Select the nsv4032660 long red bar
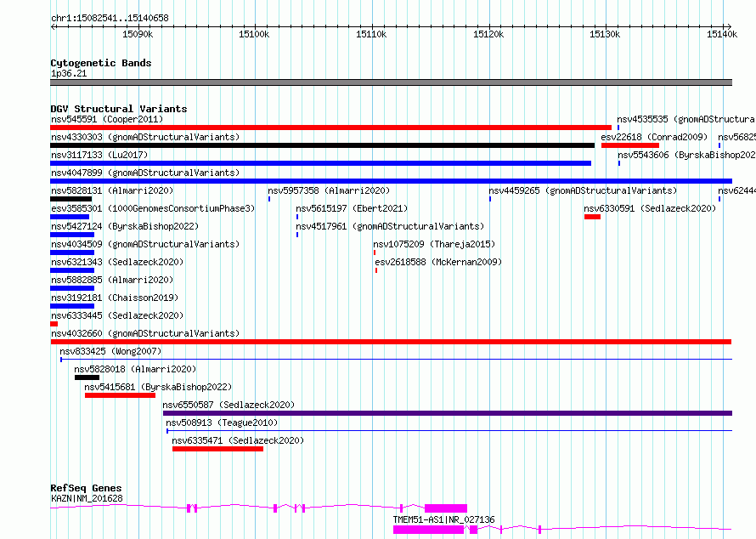Viewport: 756px width, 539px height. 391,342
